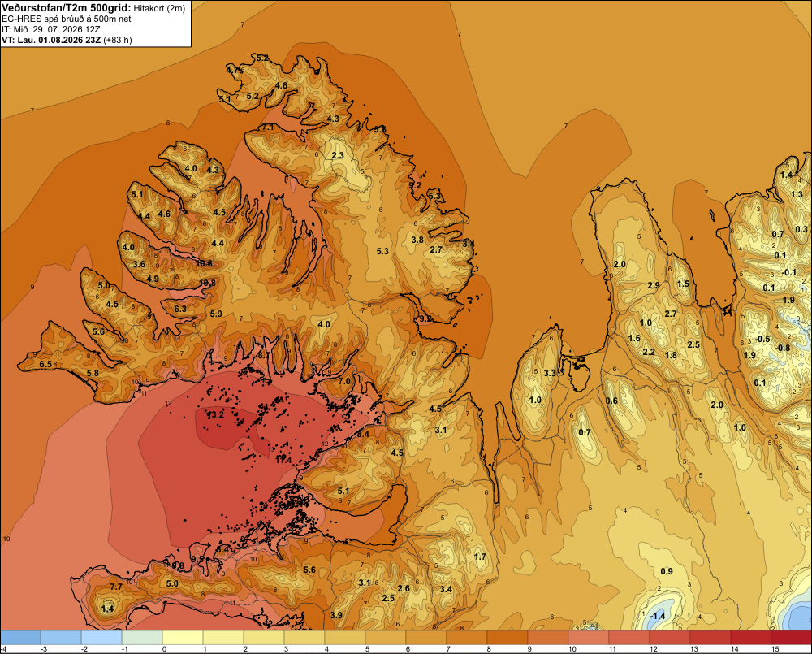Viewport: 812px width, 654px height.
Task: Select the legend swatch between -4 and -3
Action: pos(20,638)
